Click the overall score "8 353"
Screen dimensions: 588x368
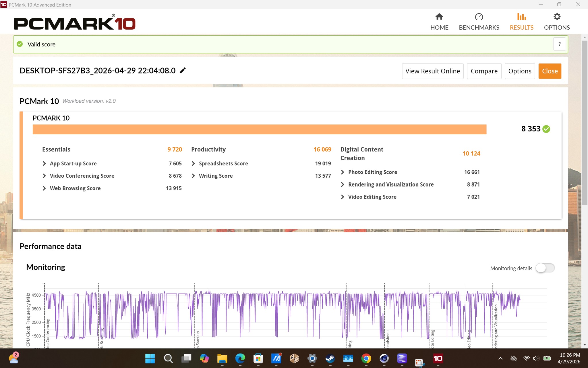point(531,129)
